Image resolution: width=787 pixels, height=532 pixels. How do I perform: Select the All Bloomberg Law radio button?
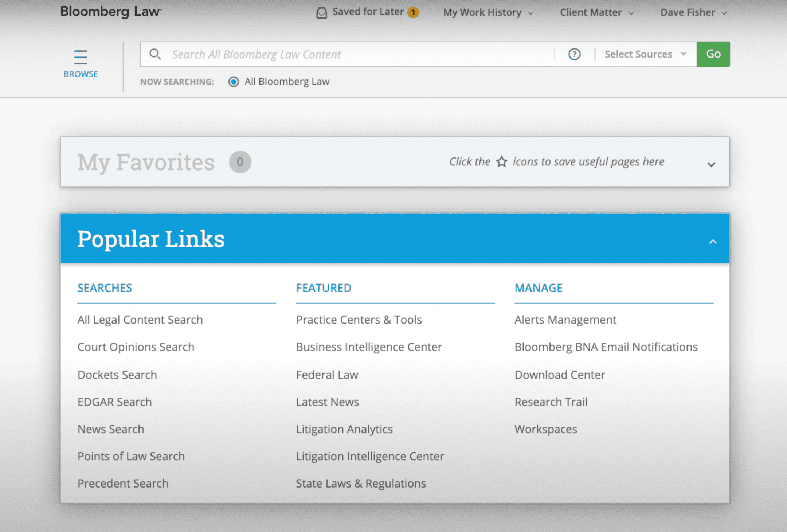click(234, 82)
